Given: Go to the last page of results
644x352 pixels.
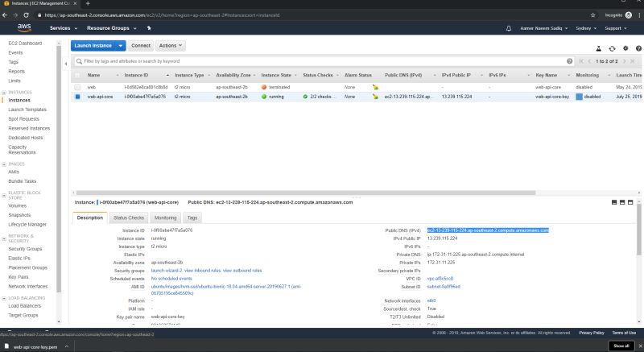Looking at the screenshot, I should tap(632, 61).
